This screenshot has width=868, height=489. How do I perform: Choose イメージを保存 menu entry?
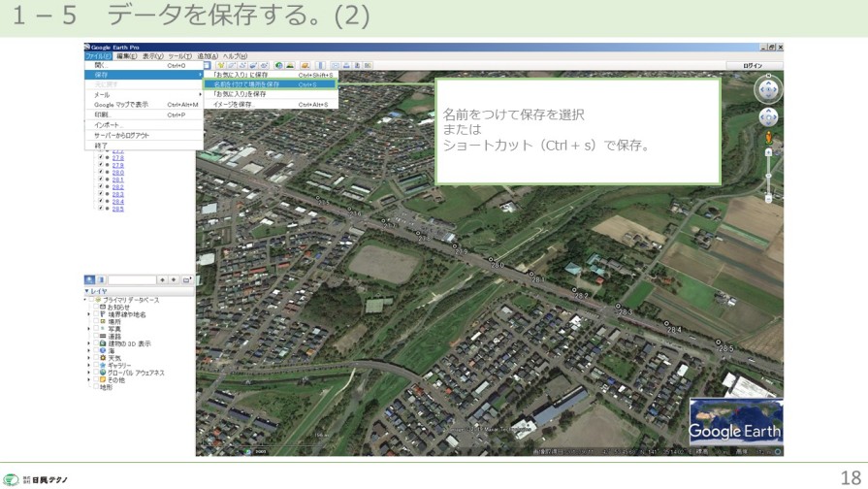pos(234,104)
